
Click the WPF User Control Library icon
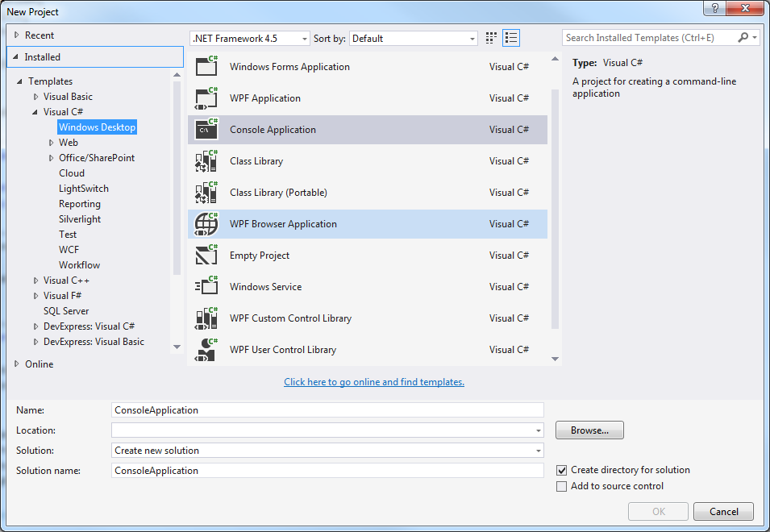pos(206,350)
